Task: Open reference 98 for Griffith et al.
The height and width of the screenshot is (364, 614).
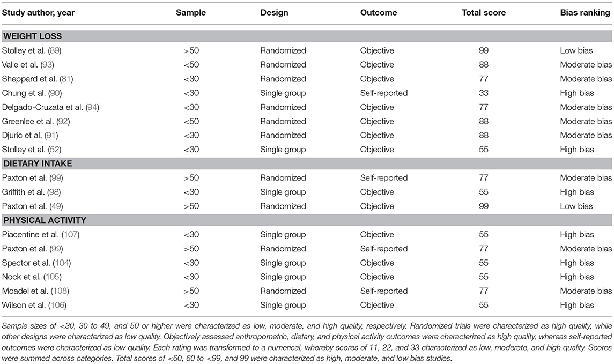Action: point(54,192)
